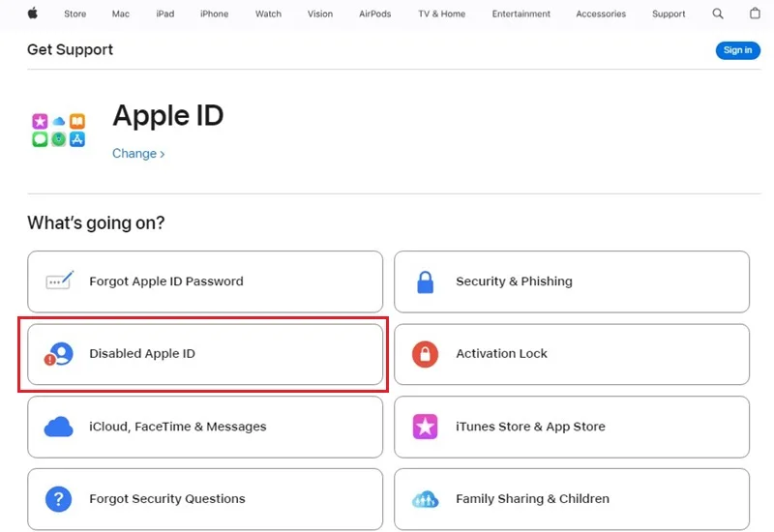774x532 pixels.
Task: Click the blue Sign in button
Action: [738, 50]
